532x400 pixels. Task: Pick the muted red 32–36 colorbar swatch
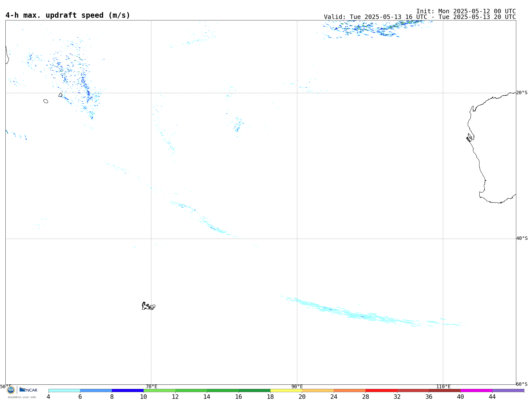click(413, 391)
